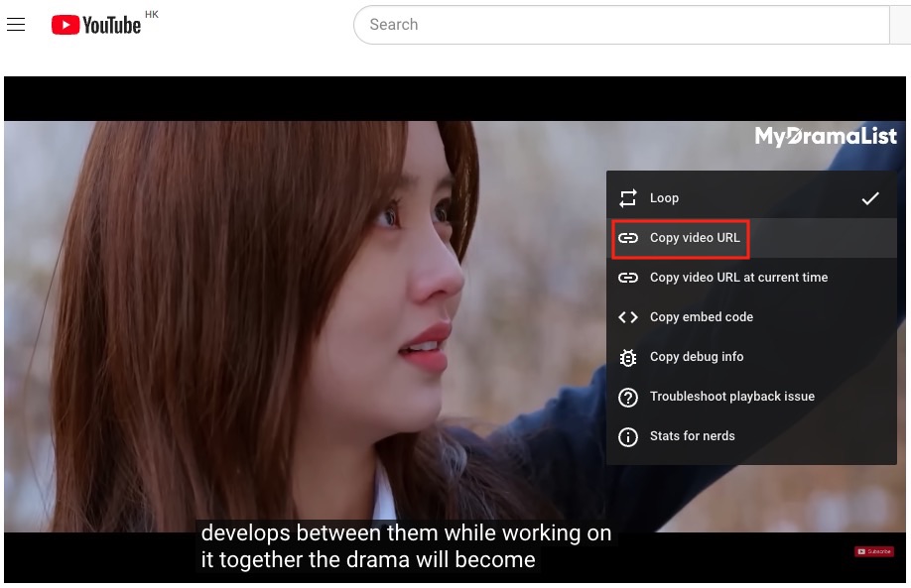Screen dimensions: 911x588
Task: Click the question mark troubleshoot icon
Action: (x=628, y=397)
